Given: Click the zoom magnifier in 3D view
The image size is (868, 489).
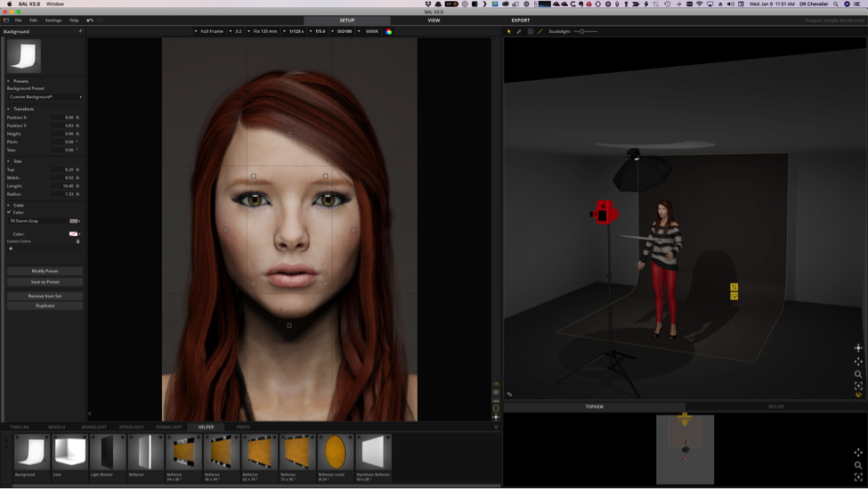Looking at the screenshot, I should pyautogui.click(x=858, y=374).
